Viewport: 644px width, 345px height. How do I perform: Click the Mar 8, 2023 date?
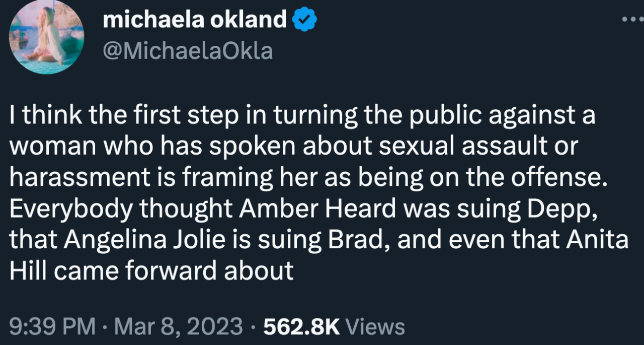pyautogui.click(x=178, y=326)
